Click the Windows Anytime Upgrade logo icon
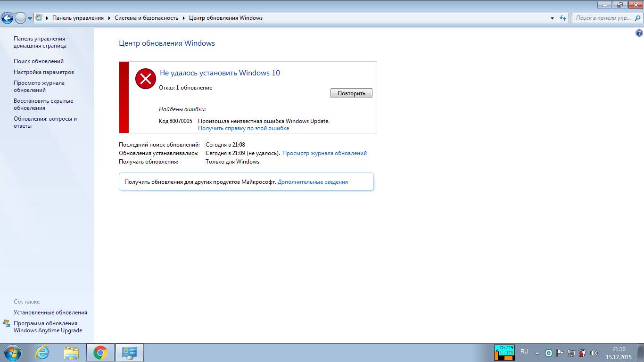644x362 pixels. 7,323
